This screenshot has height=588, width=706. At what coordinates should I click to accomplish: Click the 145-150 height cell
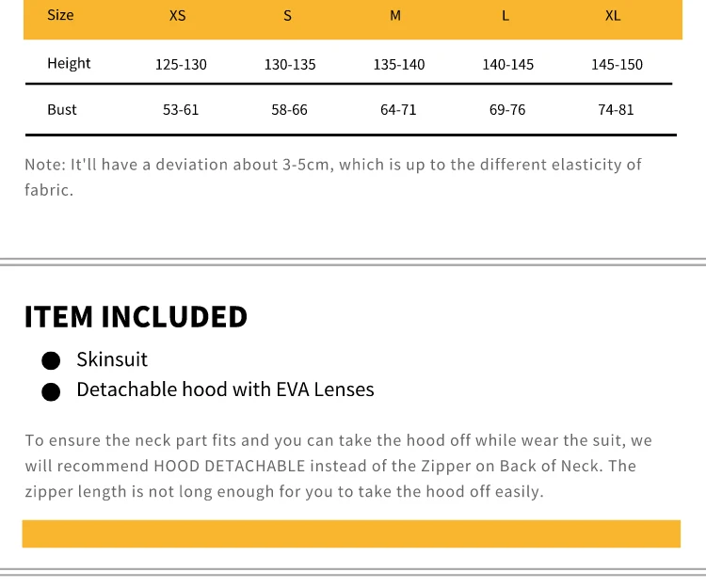(617, 64)
